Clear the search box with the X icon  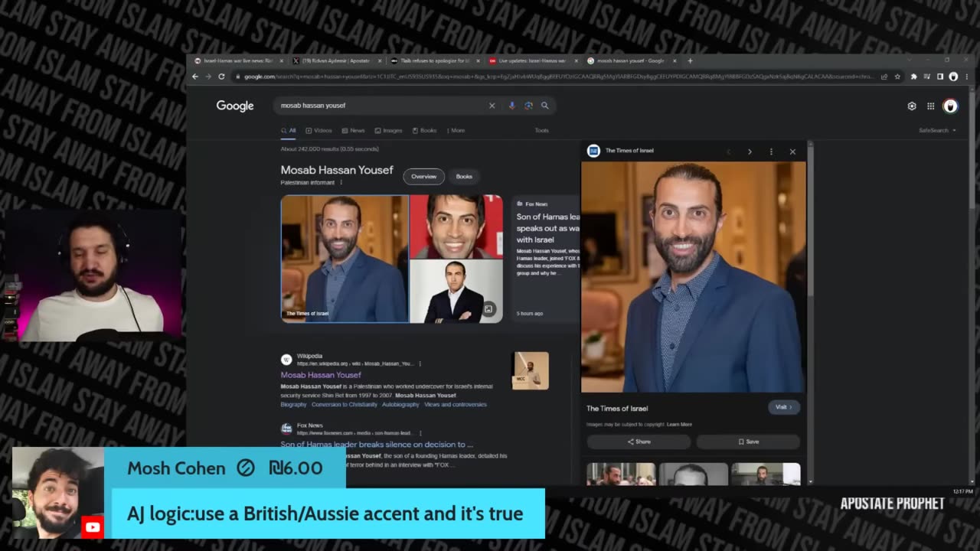coord(492,106)
